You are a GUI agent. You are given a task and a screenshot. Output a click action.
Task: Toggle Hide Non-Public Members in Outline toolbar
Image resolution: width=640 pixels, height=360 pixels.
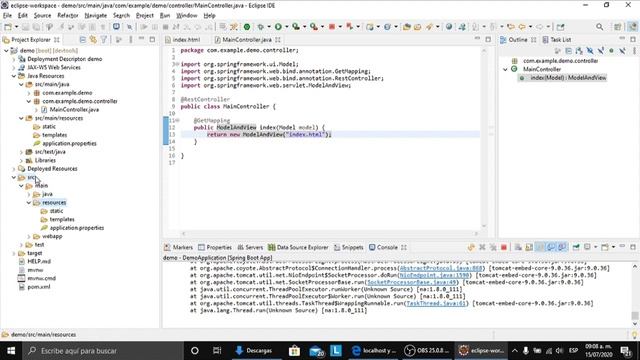coord(611,51)
